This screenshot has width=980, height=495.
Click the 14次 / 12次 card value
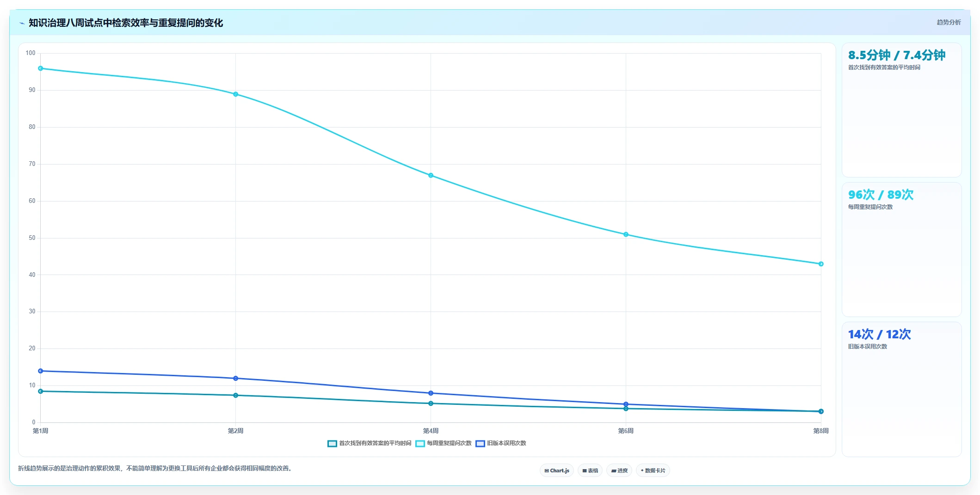click(x=880, y=335)
